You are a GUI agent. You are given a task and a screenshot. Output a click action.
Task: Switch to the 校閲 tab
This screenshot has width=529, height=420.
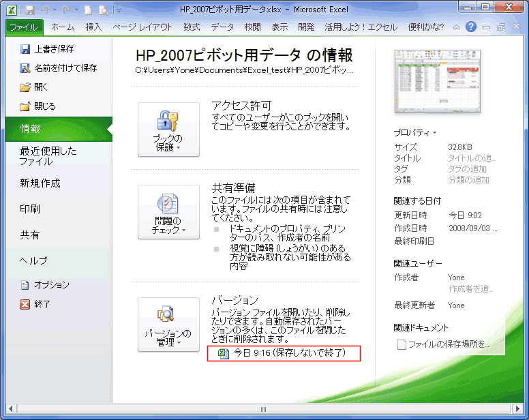coord(253,27)
